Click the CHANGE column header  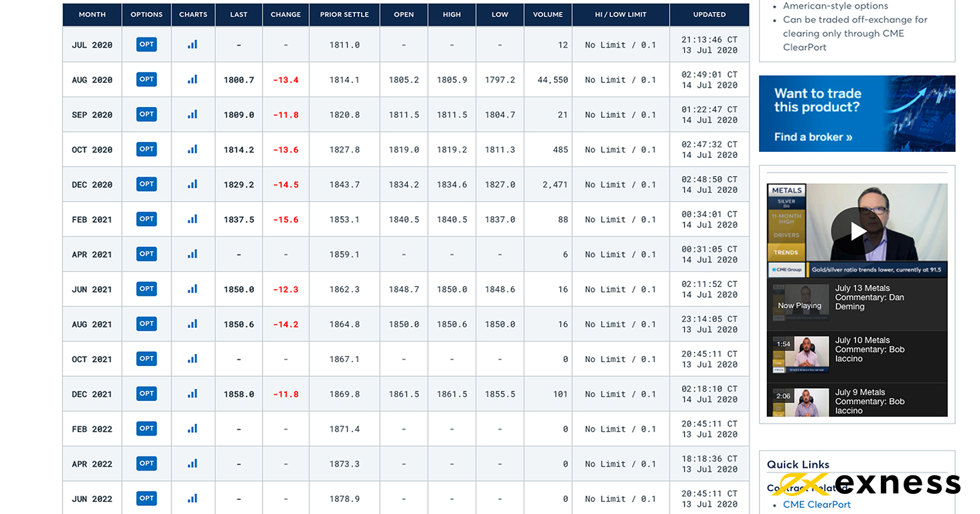point(286,15)
